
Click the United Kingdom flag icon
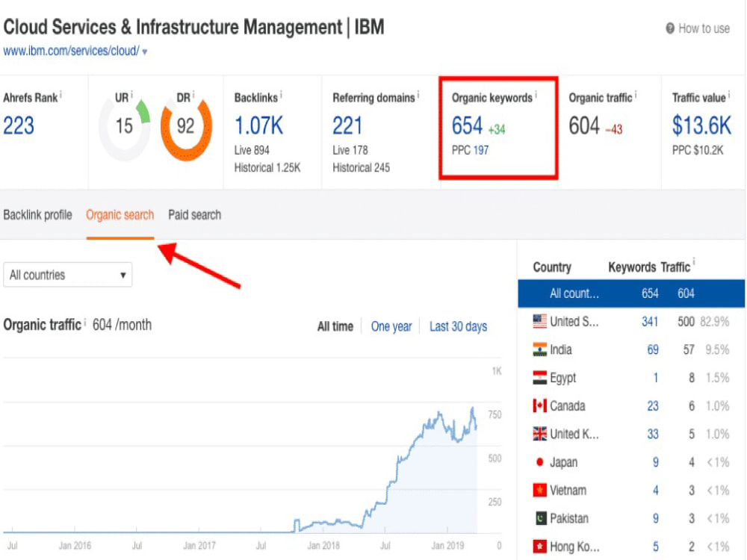[540, 434]
